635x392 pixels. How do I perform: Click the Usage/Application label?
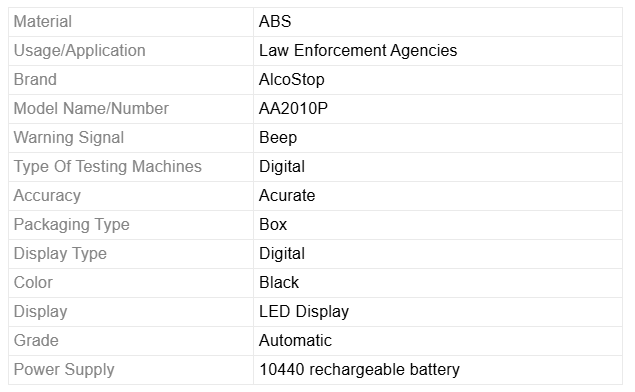79,51
